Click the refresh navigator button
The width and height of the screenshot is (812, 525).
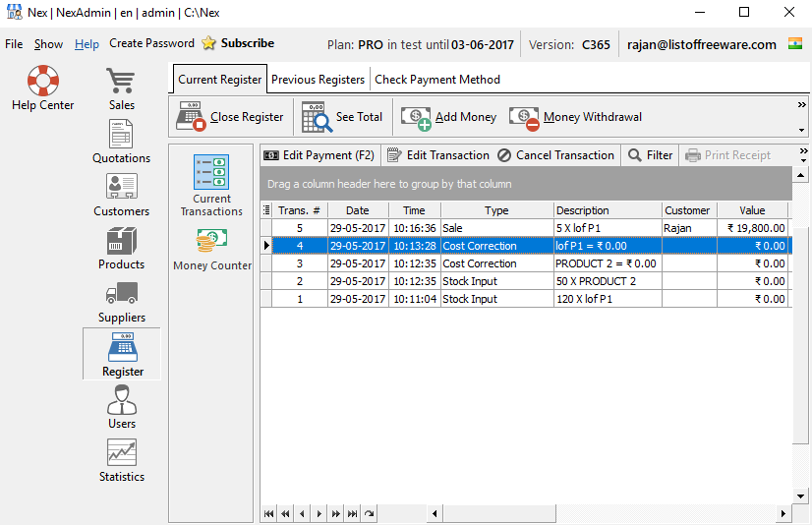pos(370,513)
